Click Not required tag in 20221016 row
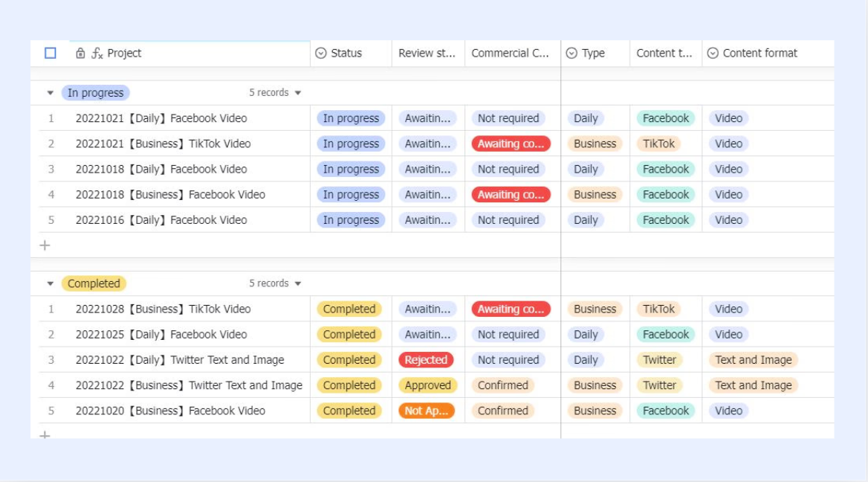Image resolution: width=868 pixels, height=482 pixels. pyautogui.click(x=508, y=220)
